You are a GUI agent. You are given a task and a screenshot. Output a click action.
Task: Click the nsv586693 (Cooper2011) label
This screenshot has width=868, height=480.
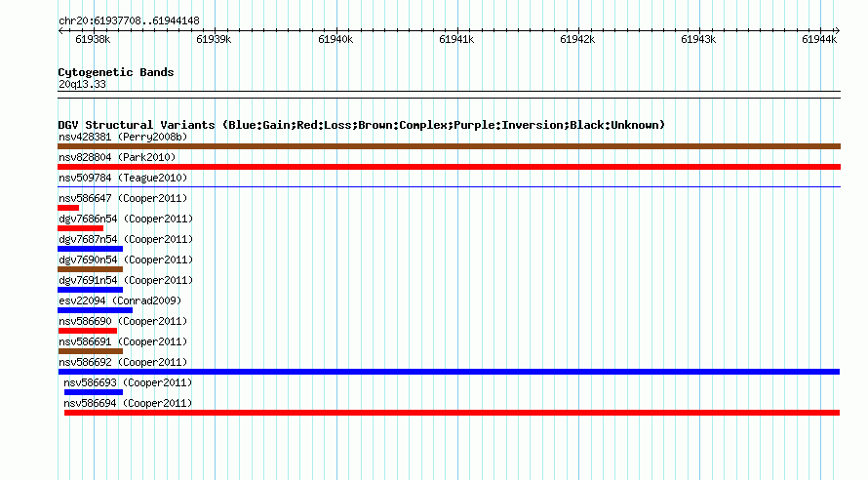point(128,382)
